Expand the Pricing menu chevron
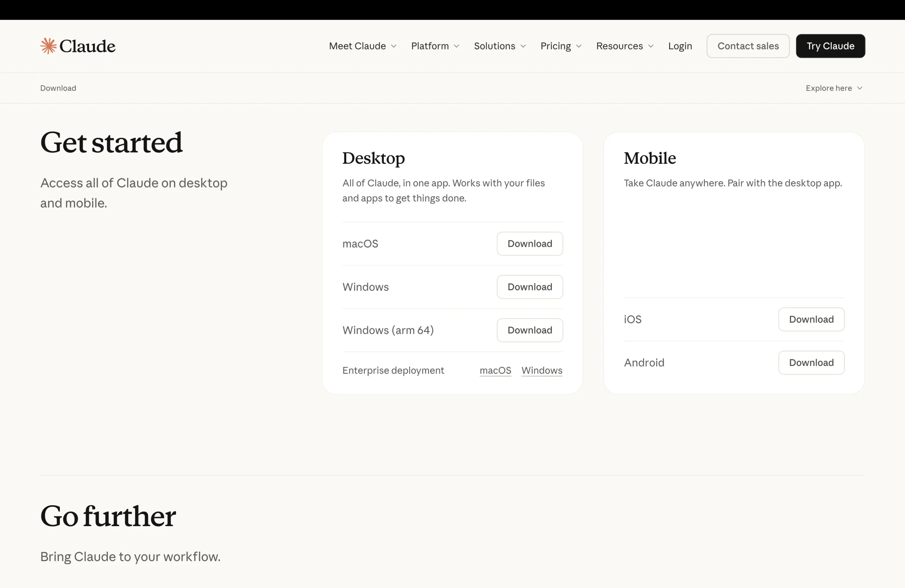The height and width of the screenshot is (588, 905). pos(579,46)
